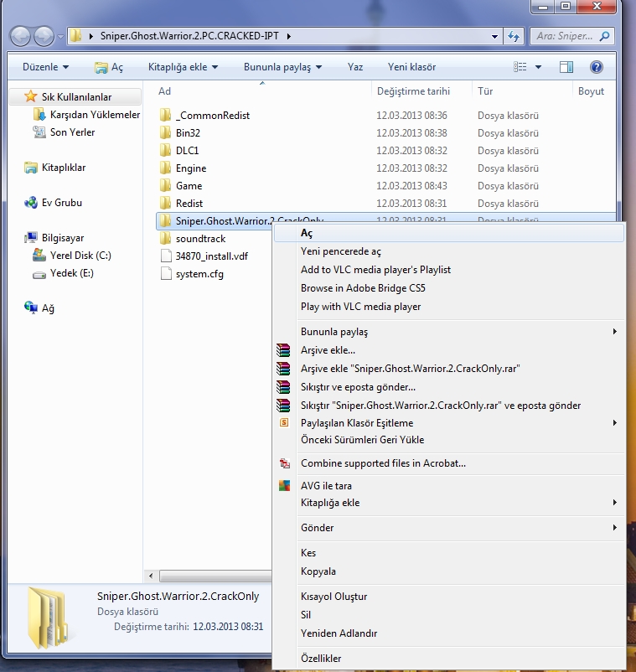Choose Aç in the context menu
The height and width of the screenshot is (672, 636).
tap(448, 233)
